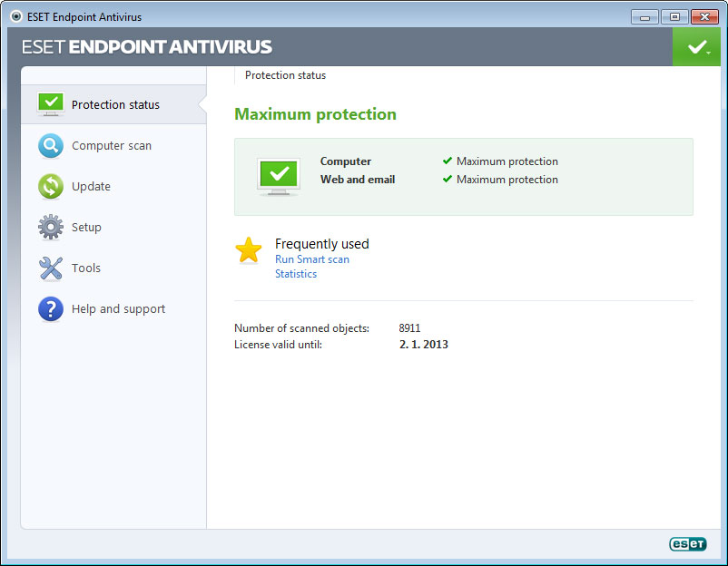This screenshot has height=566, width=728.
Task: Click the Setup gear icon
Action: point(51,227)
